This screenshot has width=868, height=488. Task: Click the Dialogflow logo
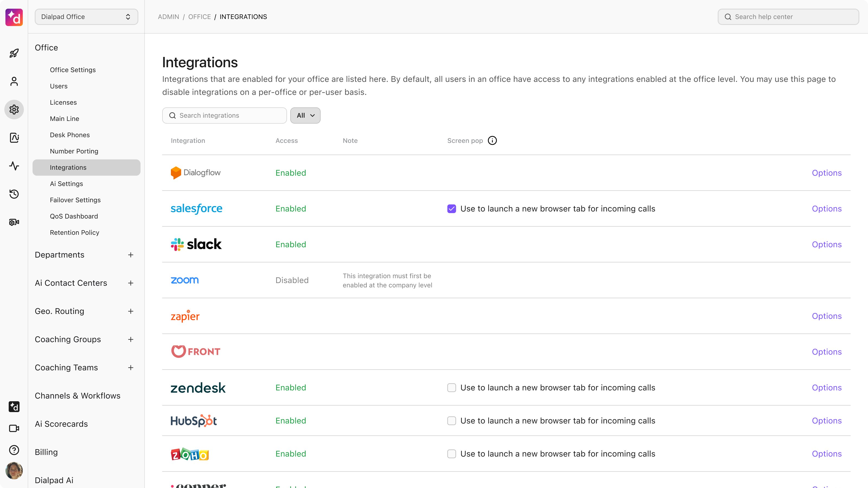(195, 173)
